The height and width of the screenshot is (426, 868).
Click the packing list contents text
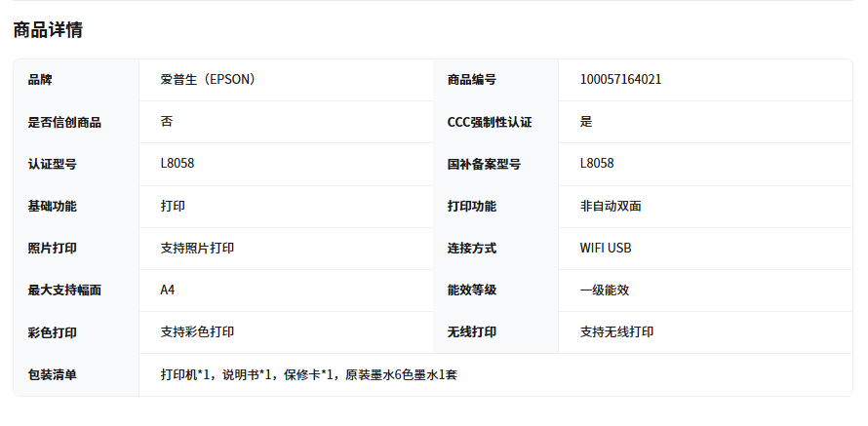(x=308, y=374)
